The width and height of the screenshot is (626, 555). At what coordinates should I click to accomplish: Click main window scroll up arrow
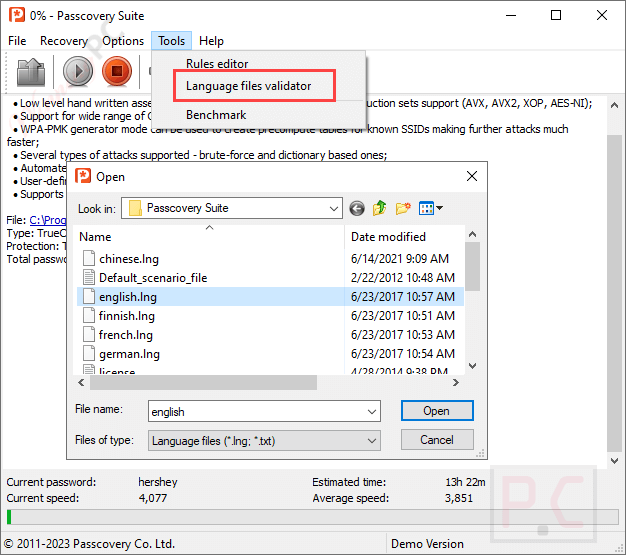pos(614,105)
